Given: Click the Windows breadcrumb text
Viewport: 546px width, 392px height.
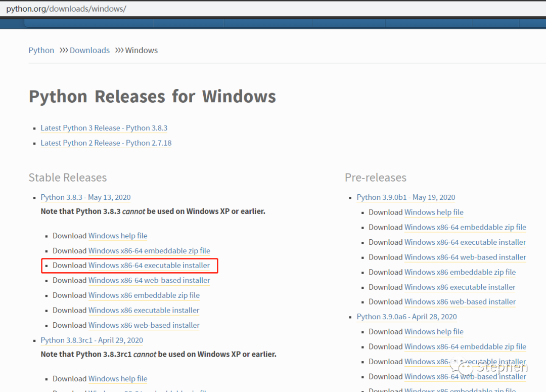Looking at the screenshot, I should click(142, 51).
